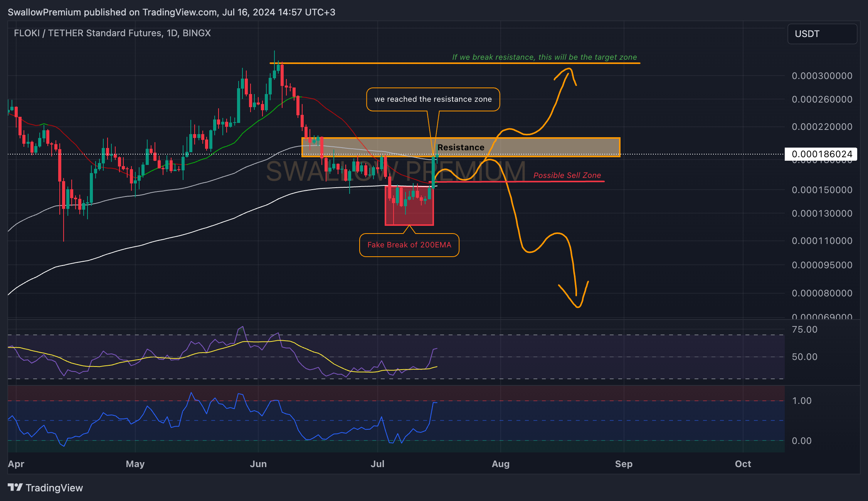Click the current price label 0.000186024
Screen dimensions: 868x501
(821, 154)
